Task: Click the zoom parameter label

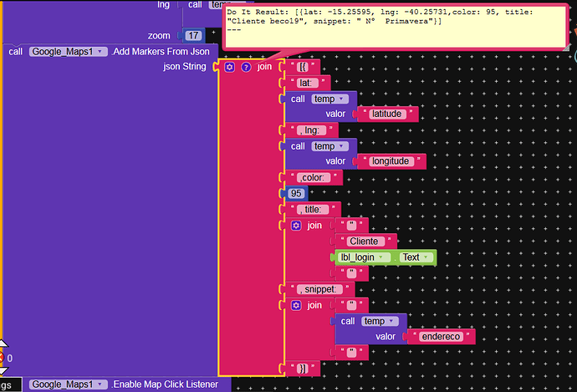Action: coord(159,36)
